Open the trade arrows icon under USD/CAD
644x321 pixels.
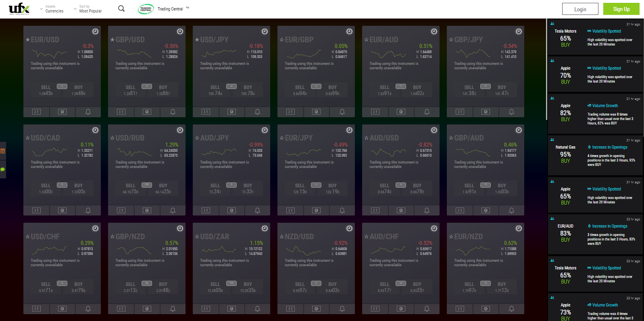pyautogui.click(x=36, y=210)
